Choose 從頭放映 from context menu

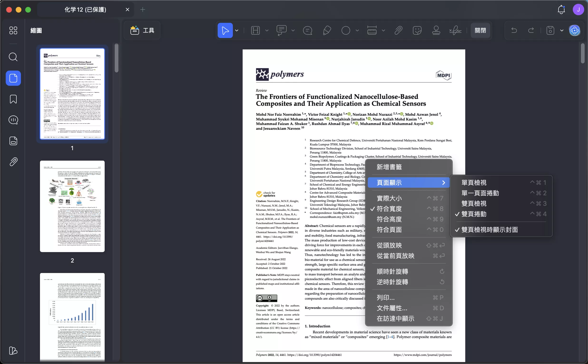click(x=409, y=245)
